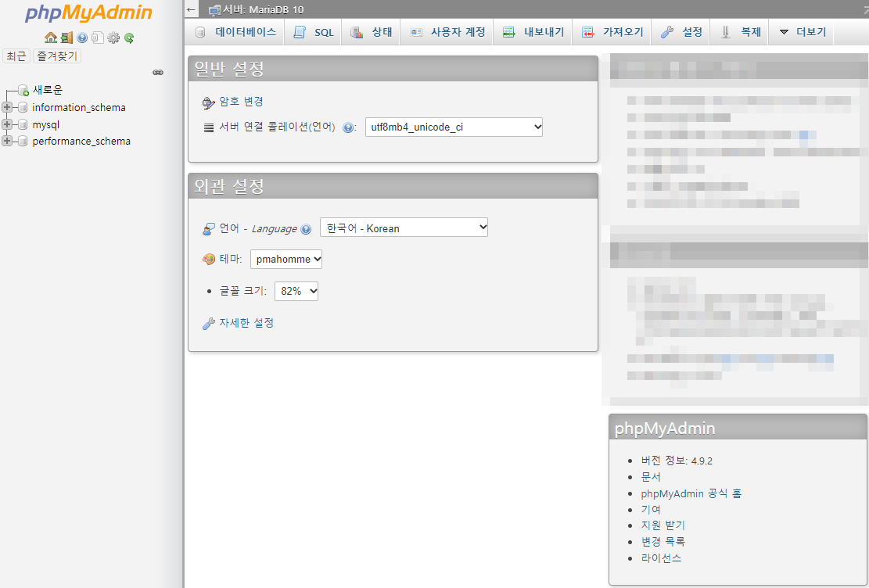Select the 즐겨찾기 favorites tab in sidebar

click(x=57, y=56)
